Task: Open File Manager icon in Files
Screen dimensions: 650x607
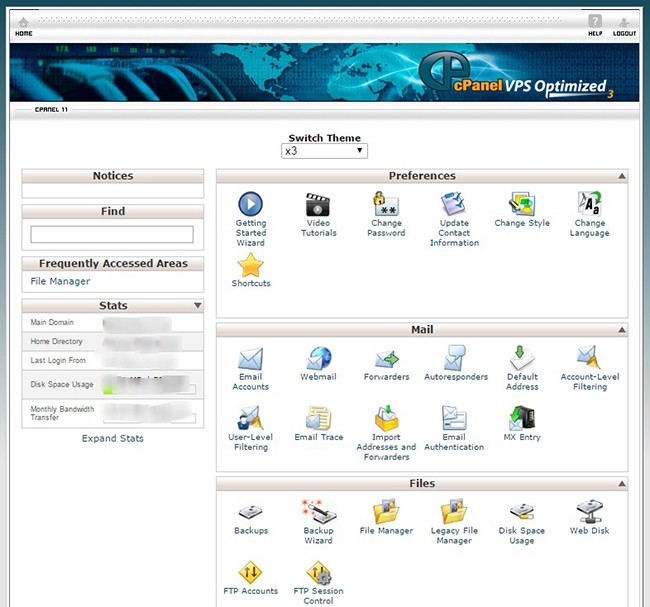Action: coord(386,517)
